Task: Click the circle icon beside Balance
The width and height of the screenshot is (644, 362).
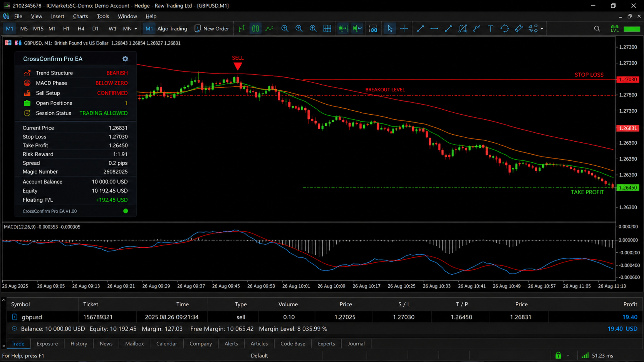Action: [14, 329]
